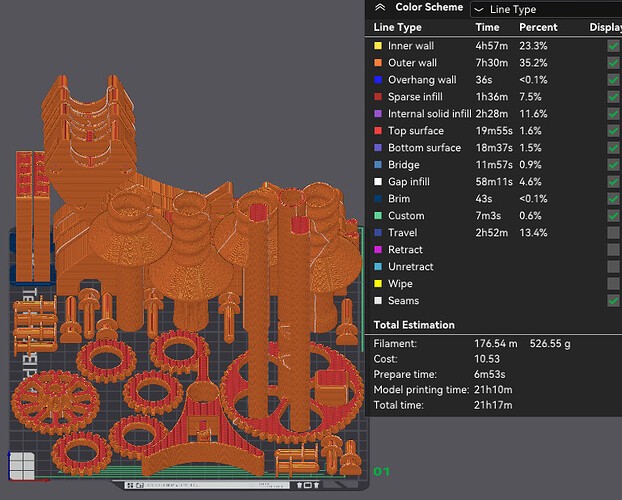Click the yellow Inner wall color swatch

[377, 46]
